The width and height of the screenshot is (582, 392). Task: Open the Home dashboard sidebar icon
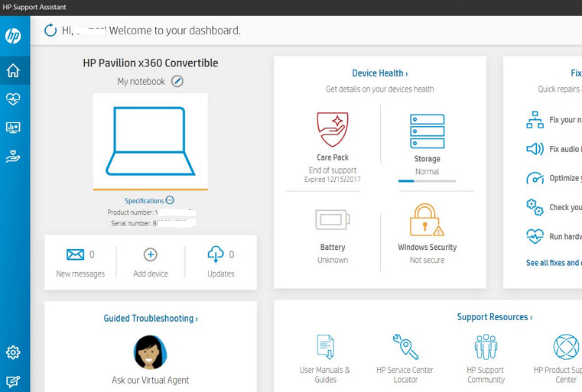click(x=13, y=70)
